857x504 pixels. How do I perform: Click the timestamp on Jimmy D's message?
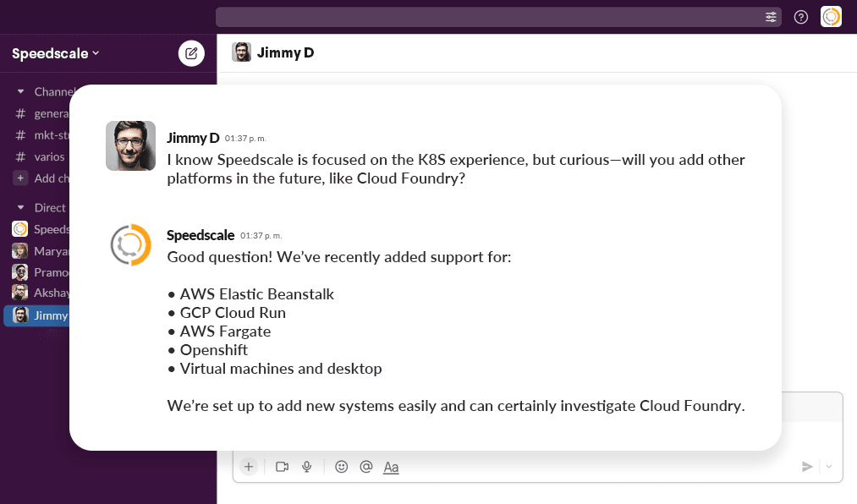coord(245,139)
